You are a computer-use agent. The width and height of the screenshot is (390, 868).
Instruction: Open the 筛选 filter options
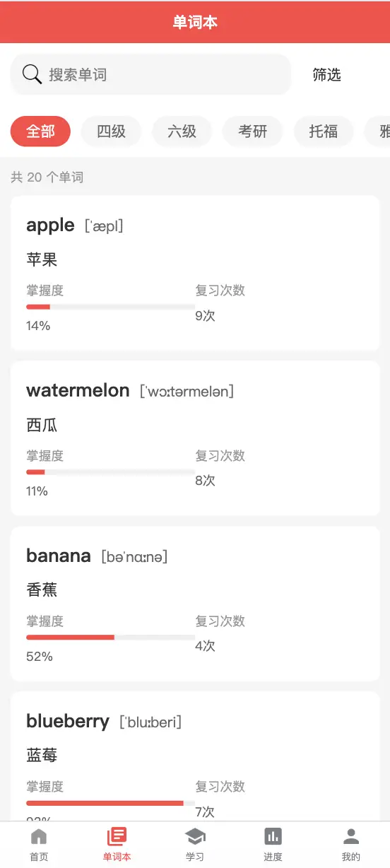pos(327,74)
